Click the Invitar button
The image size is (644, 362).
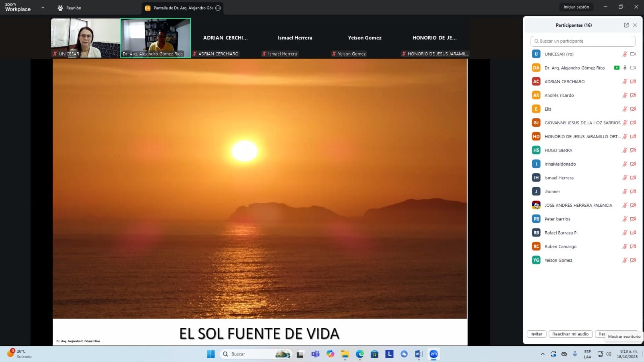pos(536,334)
